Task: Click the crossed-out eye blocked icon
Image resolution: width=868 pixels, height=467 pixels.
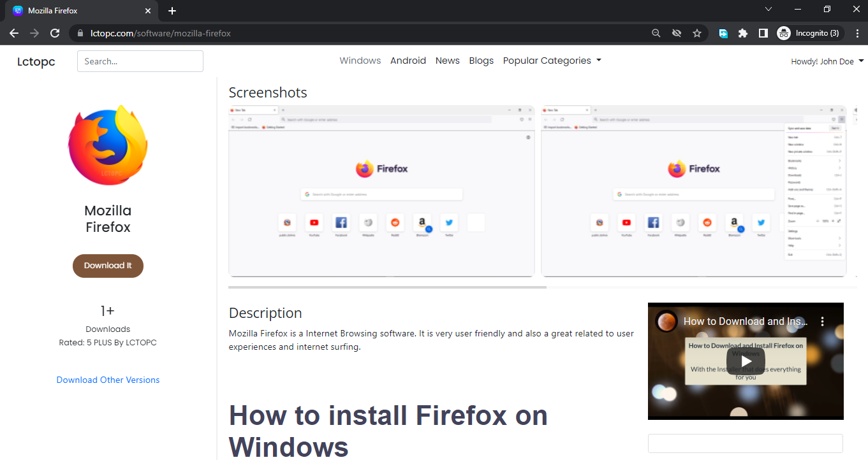Action: (677, 33)
